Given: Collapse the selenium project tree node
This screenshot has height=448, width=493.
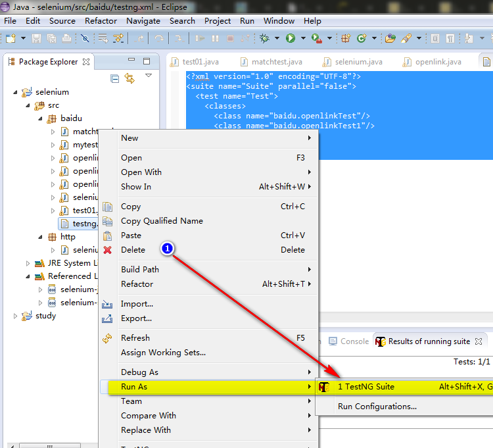Looking at the screenshot, I should coord(16,92).
